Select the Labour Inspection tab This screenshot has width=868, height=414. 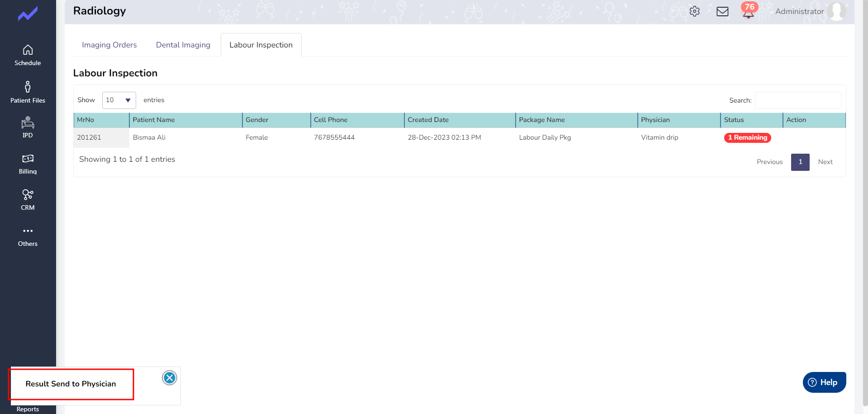(261, 45)
